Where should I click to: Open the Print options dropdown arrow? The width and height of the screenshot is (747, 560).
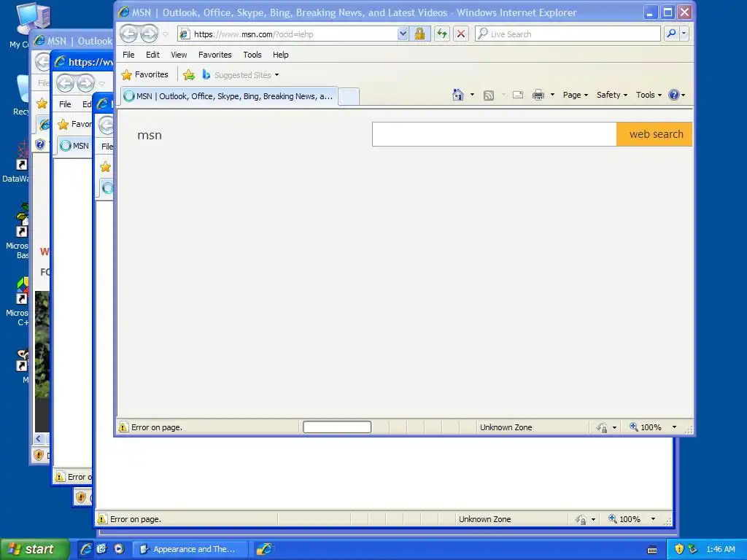(552, 95)
